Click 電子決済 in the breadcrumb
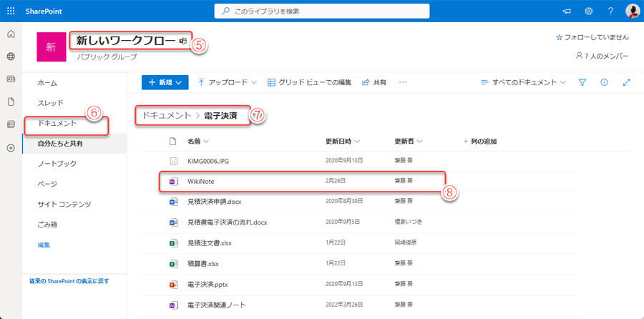This screenshot has width=644, height=319. pyautogui.click(x=220, y=115)
